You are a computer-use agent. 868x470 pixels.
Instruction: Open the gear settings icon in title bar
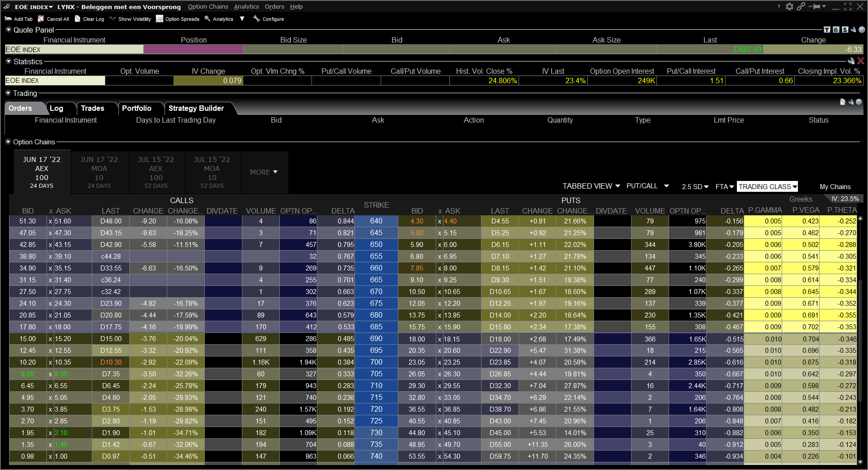pos(789,6)
